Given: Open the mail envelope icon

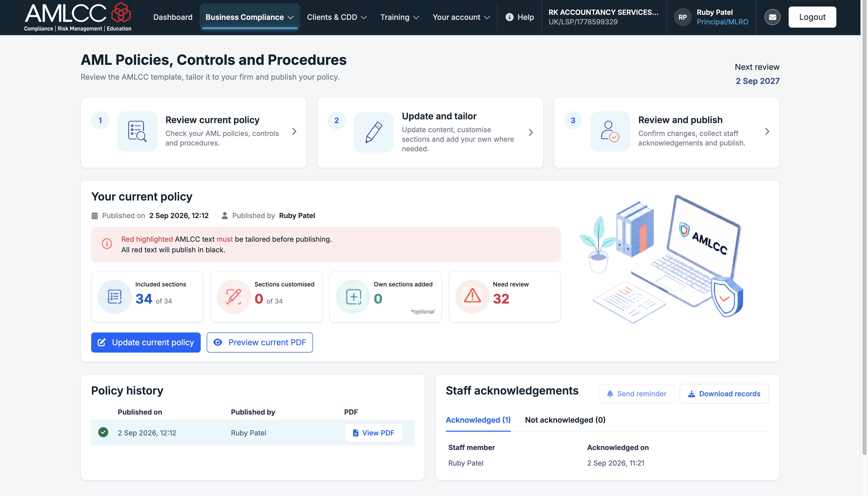Looking at the screenshot, I should 772,17.
